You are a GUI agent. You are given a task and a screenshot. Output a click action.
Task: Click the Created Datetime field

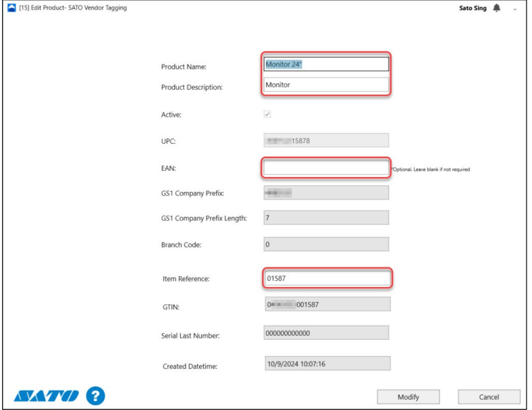coord(326,363)
